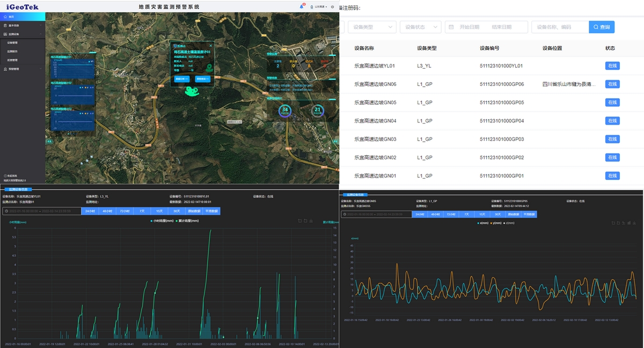This screenshot has width=644, height=348.
Task: Select 平滑数据 in the GNSS chart
Action: click(529, 214)
